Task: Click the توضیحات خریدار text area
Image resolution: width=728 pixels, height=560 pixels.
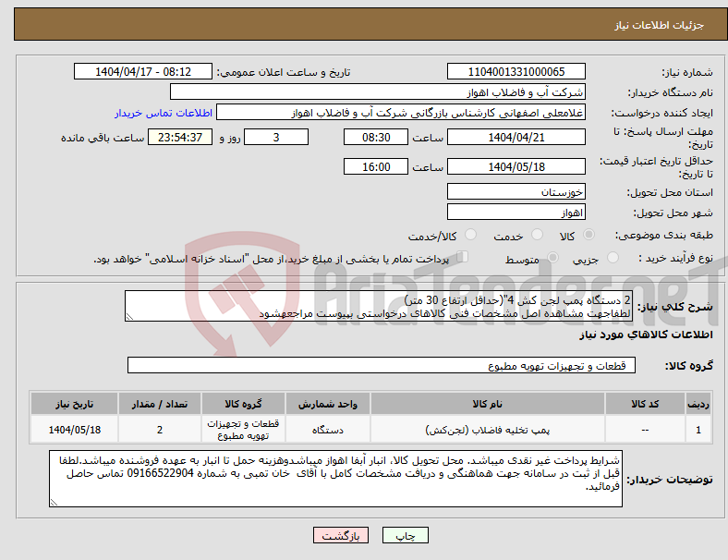Action: [335, 479]
